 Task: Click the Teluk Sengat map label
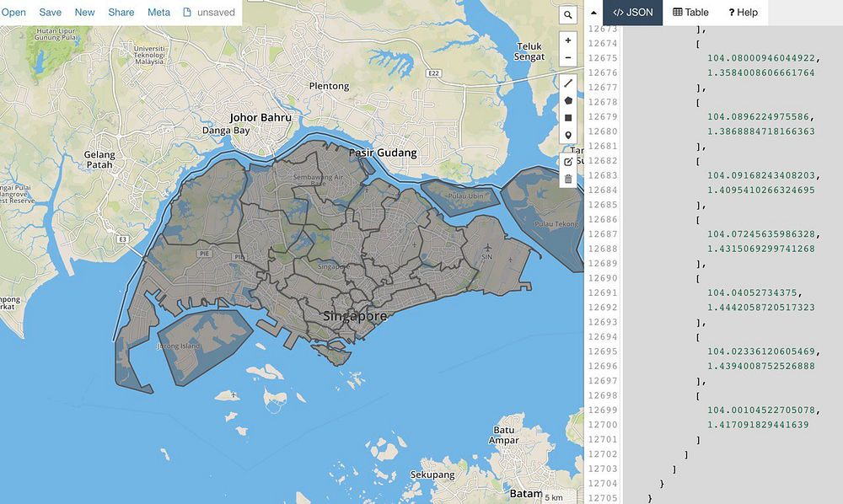coord(529,51)
